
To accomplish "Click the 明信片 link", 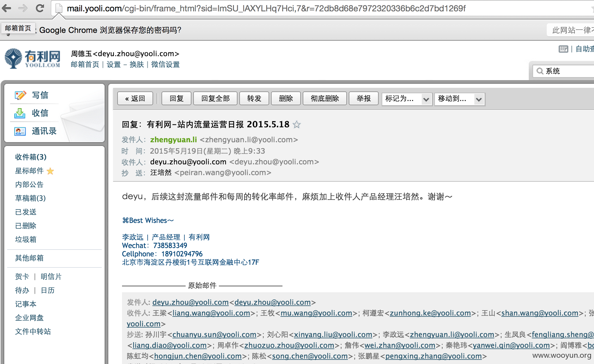I will click(x=51, y=277).
